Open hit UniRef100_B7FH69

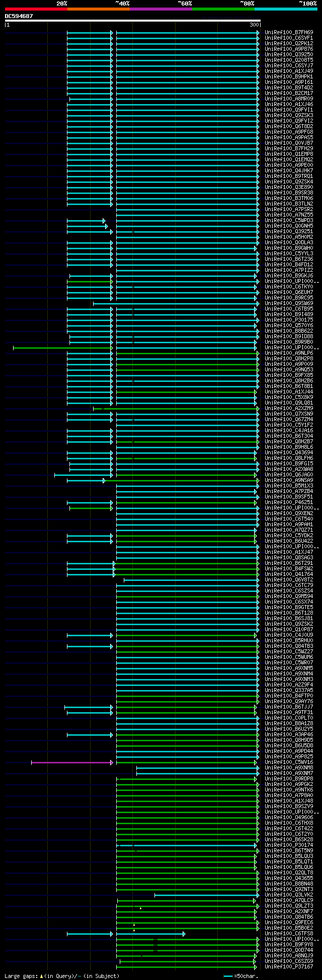click(x=289, y=32)
